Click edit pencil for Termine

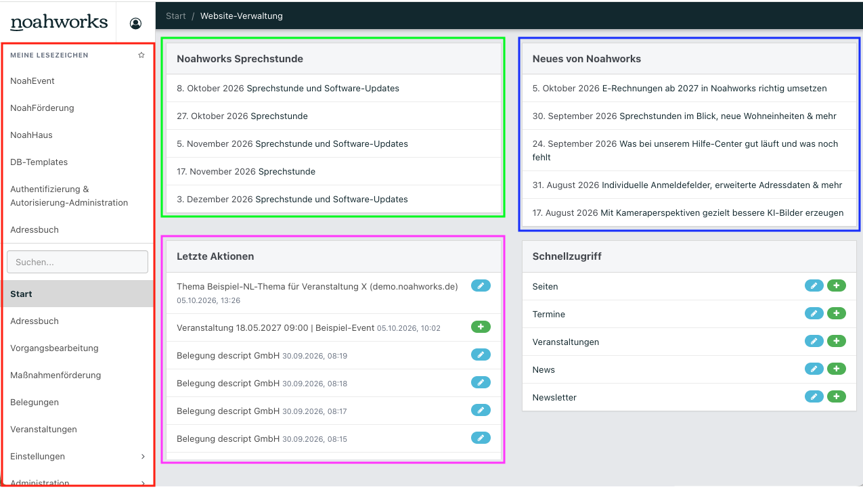pyautogui.click(x=814, y=313)
